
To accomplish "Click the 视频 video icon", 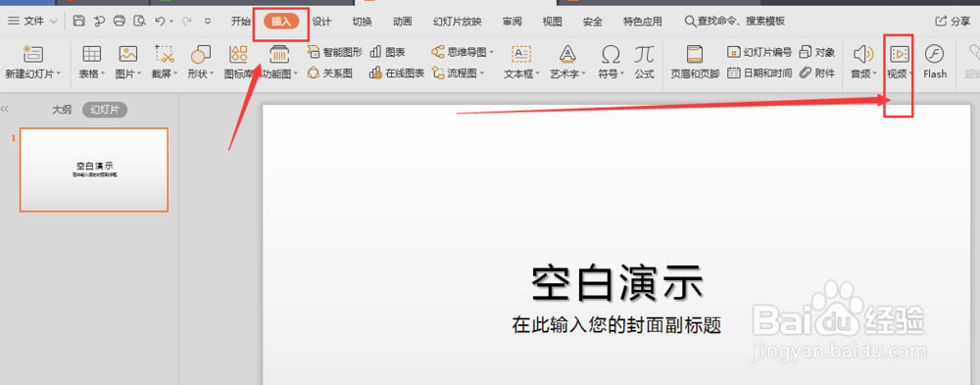I will [899, 55].
